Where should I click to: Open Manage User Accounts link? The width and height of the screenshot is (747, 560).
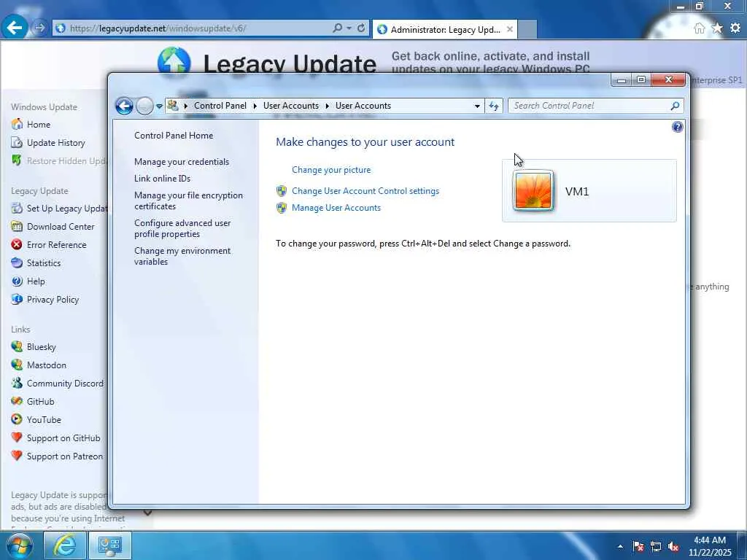[x=336, y=208]
